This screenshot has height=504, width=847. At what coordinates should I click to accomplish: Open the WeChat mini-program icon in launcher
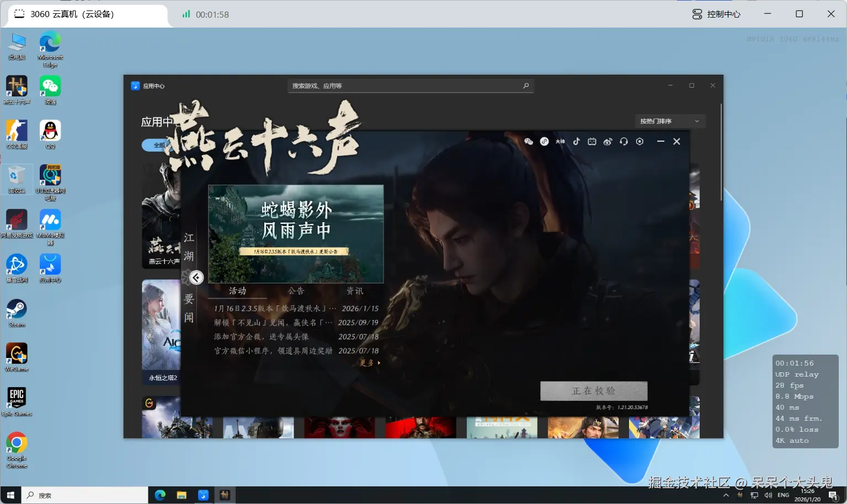544,142
